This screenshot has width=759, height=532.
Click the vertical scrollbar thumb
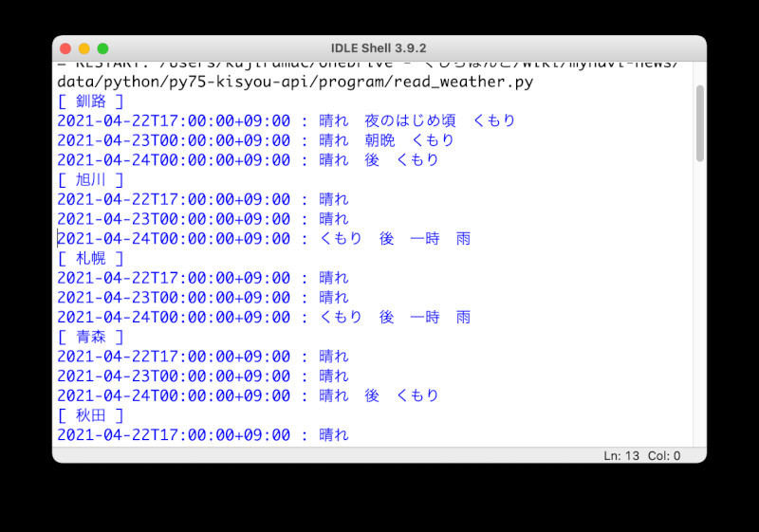[x=699, y=123]
